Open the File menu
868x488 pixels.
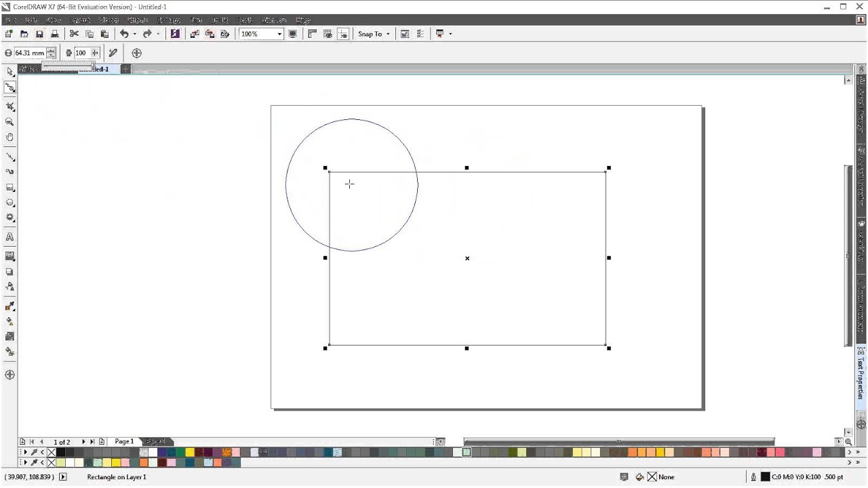point(11,20)
